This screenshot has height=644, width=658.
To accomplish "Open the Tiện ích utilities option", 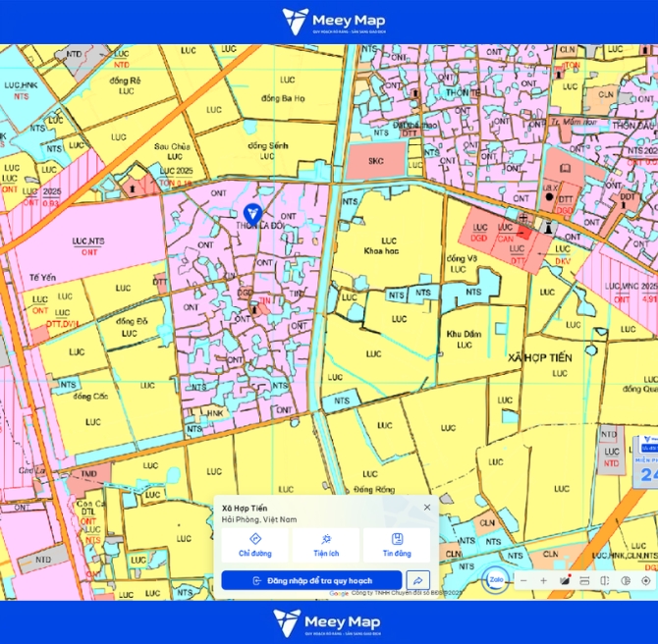I will click(x=326, y=545).
